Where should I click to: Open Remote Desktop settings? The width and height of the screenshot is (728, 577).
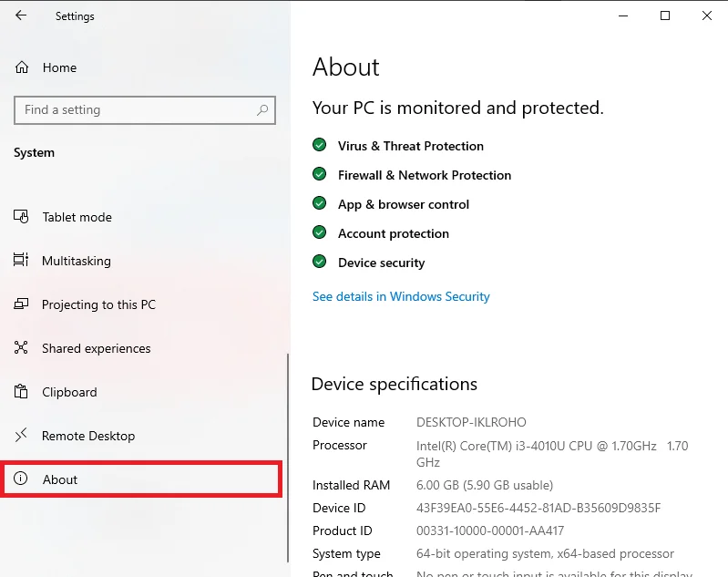coord(88,436)
